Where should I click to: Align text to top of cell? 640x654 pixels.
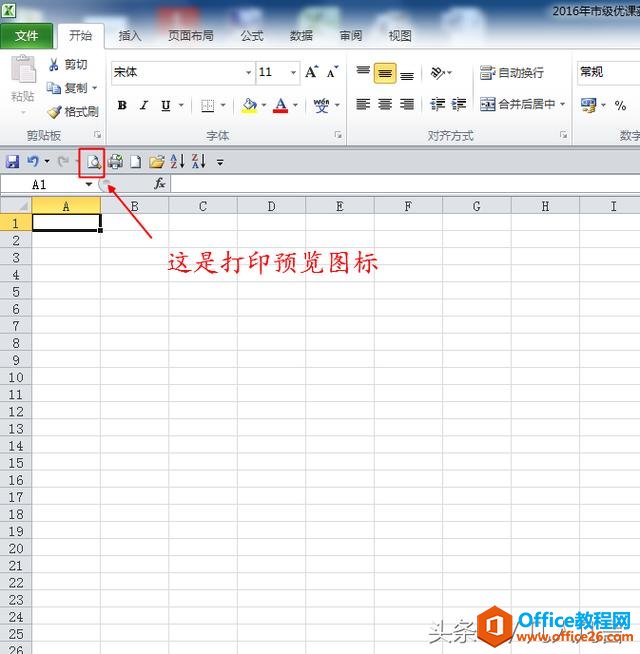(363, 72)
